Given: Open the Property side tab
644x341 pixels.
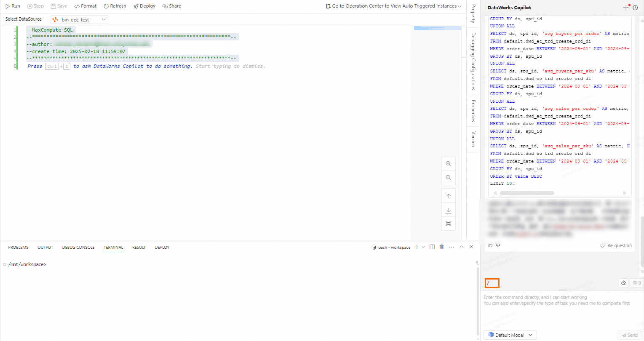Looking at the screenshot, I should 473,13.
